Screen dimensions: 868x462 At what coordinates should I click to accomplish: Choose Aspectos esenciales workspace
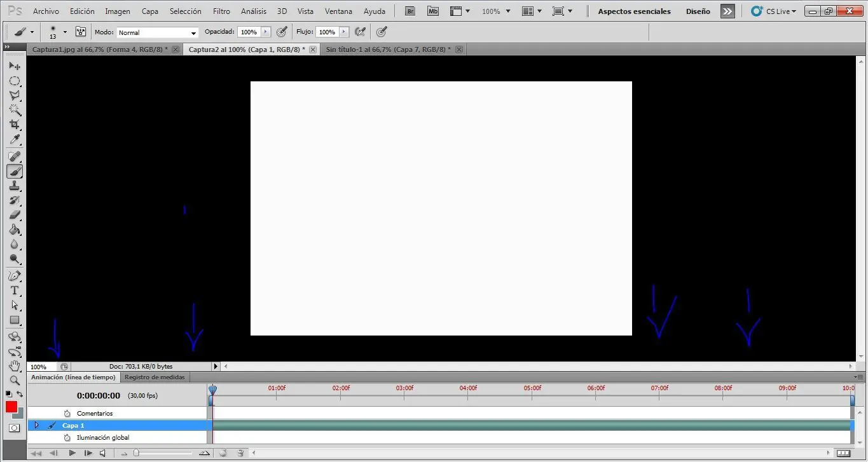[x=634, y=11]
